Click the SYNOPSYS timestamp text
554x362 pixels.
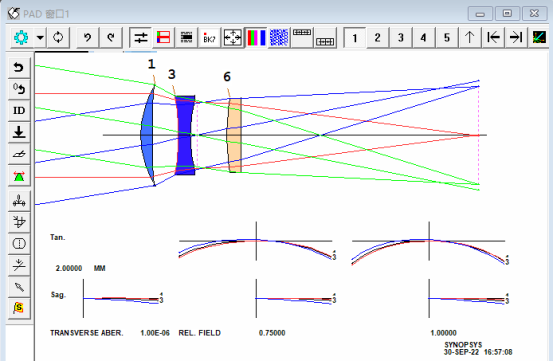click(478, 349)
